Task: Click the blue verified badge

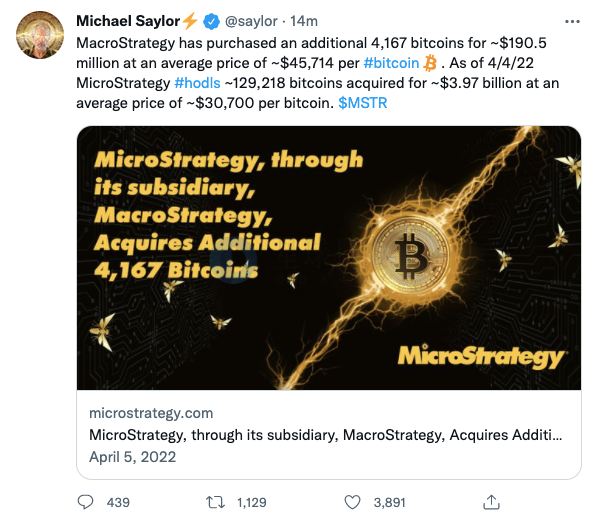Action: [211, 21]
